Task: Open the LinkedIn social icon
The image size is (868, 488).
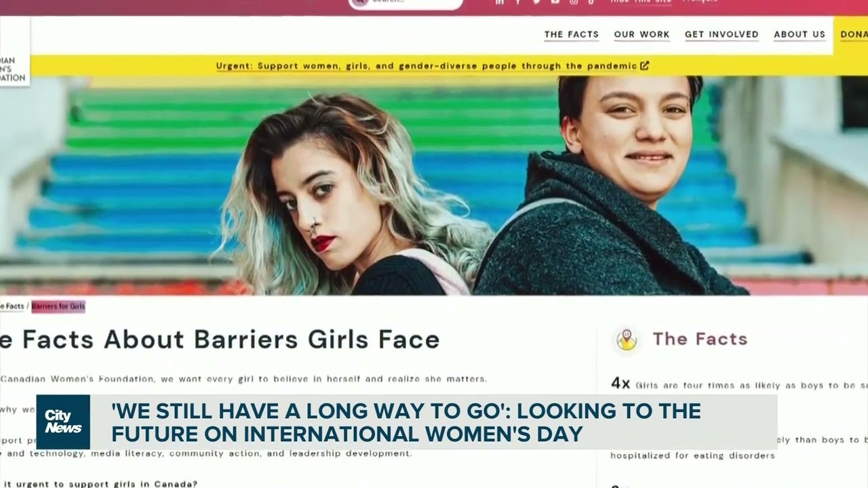Action: click(x=500, y=2)
